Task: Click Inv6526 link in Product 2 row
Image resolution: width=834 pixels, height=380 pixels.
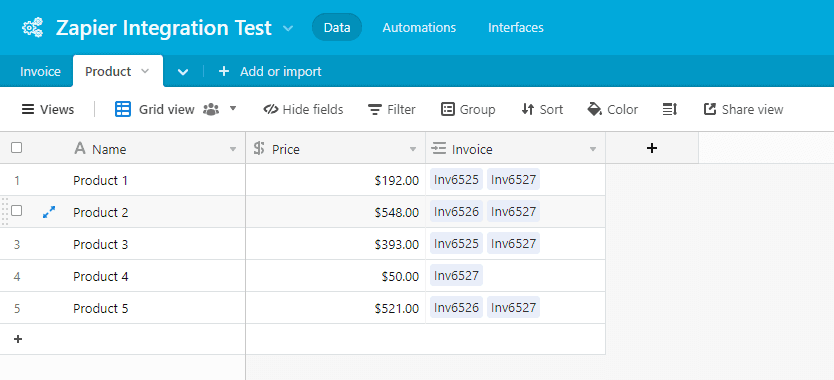Action: tap(456, 211)
